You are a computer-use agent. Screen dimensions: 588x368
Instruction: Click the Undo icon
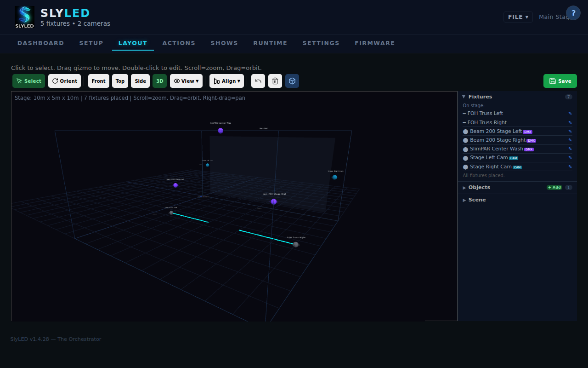(x=258, y=81)
